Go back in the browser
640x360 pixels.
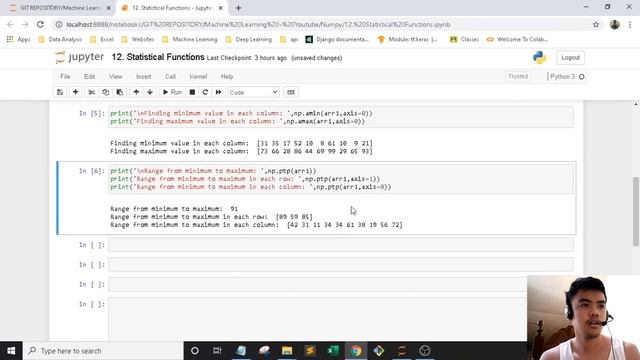[x=11, y=24]
